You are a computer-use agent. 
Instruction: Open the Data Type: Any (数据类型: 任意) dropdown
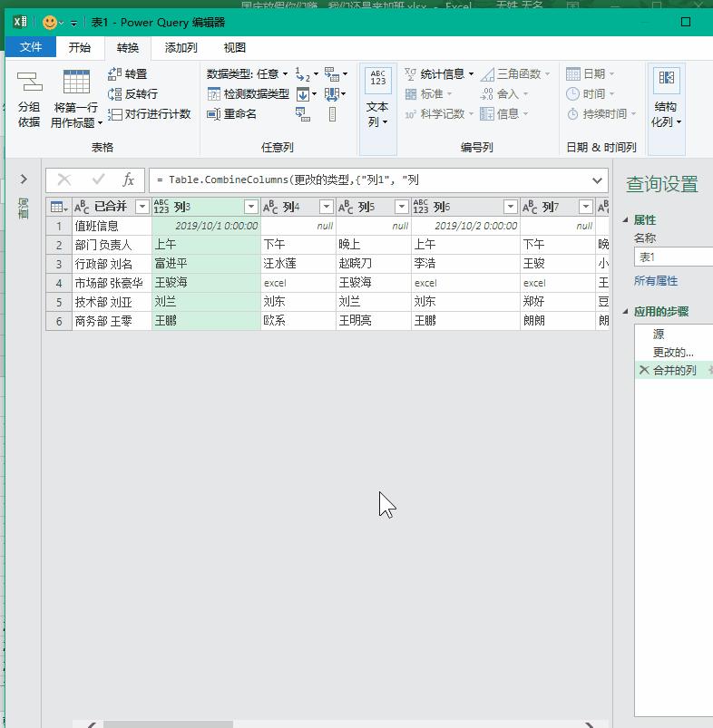(x=247, y=73)
